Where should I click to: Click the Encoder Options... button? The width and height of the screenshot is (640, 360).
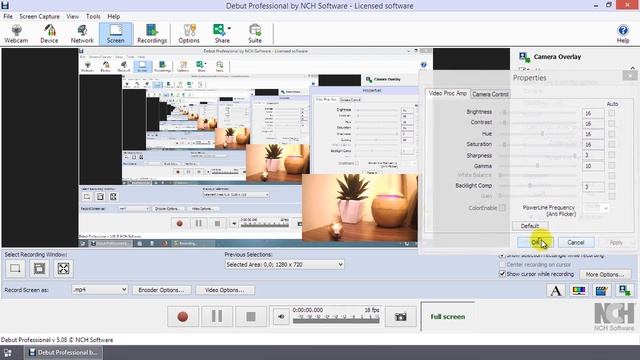click(x=161, y=290)
